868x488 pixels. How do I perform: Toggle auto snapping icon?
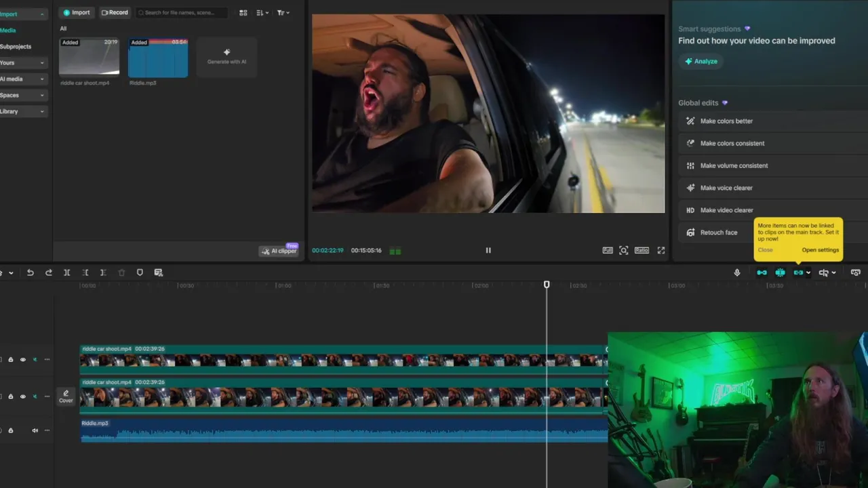point(780,272)
